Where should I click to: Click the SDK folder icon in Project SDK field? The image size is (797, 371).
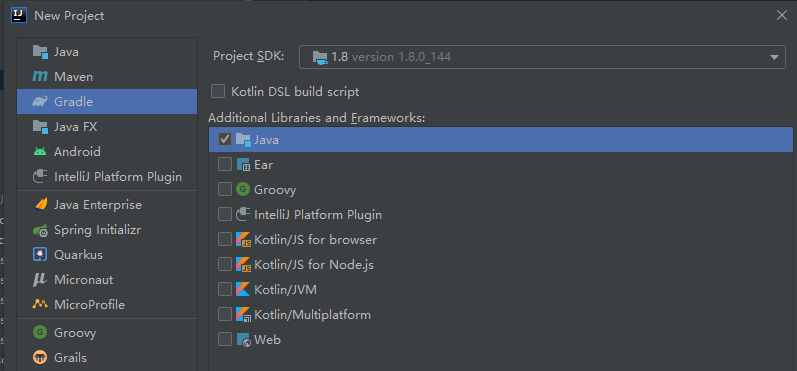pos(320,57)
